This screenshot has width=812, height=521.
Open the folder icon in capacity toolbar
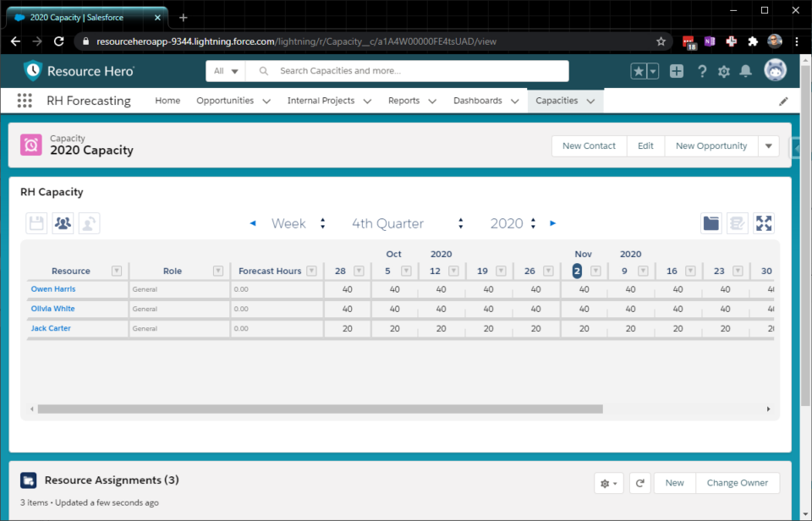[711, 223]
